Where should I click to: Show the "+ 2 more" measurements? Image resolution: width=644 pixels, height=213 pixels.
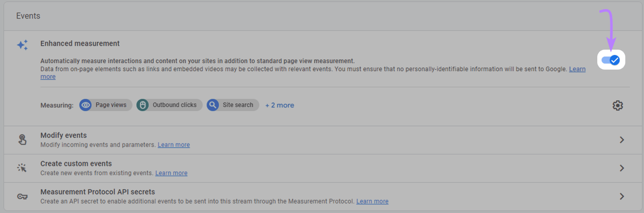point(280,105)
